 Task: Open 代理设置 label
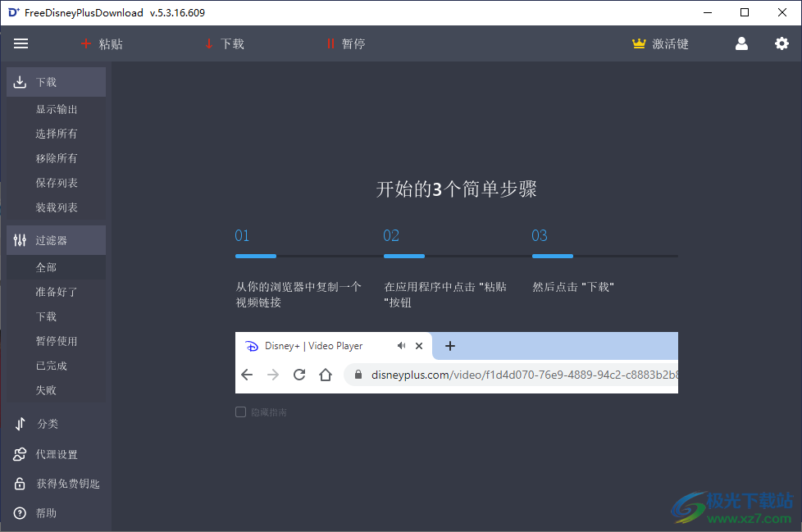pos(57,454)
